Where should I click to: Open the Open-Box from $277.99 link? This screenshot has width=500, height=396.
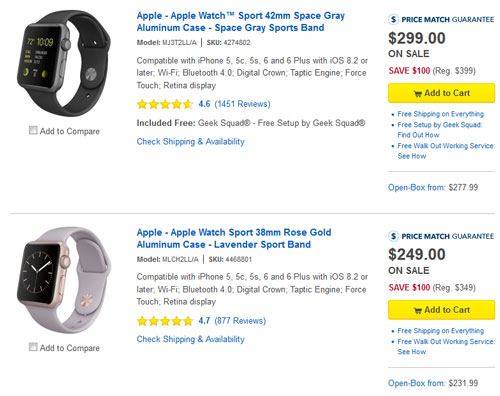click(x=433, y=187)
